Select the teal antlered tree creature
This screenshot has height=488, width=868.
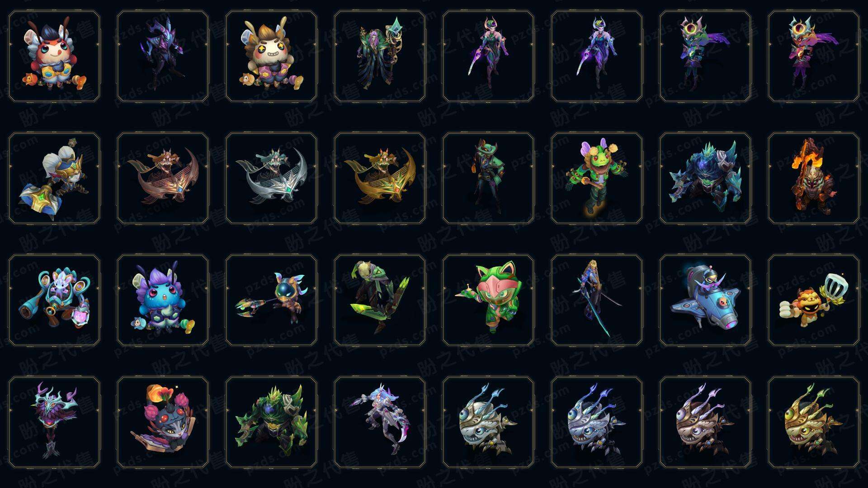pyautogui.click(x=54, y=422)
